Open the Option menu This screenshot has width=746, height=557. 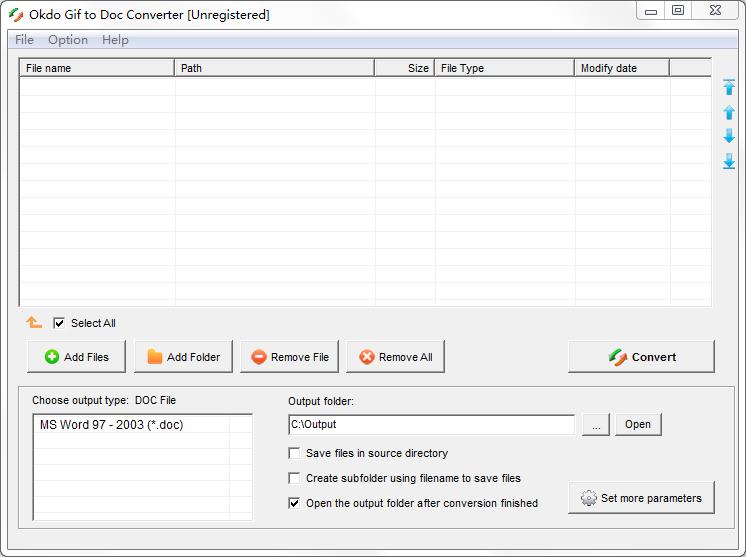[68, 40]
